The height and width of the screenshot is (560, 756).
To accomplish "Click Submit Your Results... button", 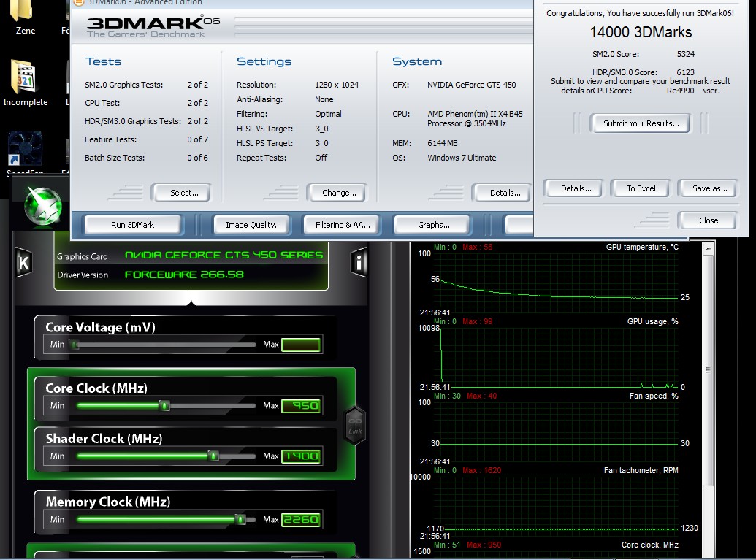I will pos(641,123).
